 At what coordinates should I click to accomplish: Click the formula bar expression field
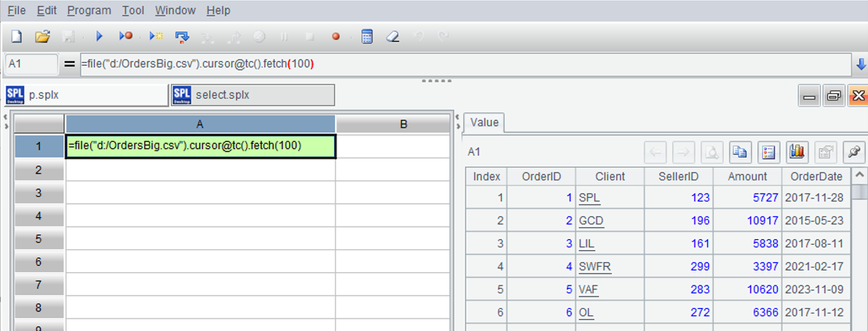(x=465, y=64)
